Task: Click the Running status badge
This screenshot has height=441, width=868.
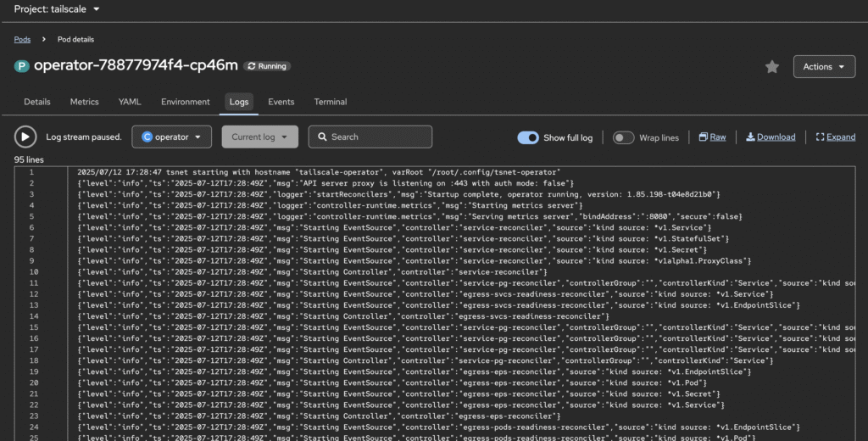Action: (267, 66)
